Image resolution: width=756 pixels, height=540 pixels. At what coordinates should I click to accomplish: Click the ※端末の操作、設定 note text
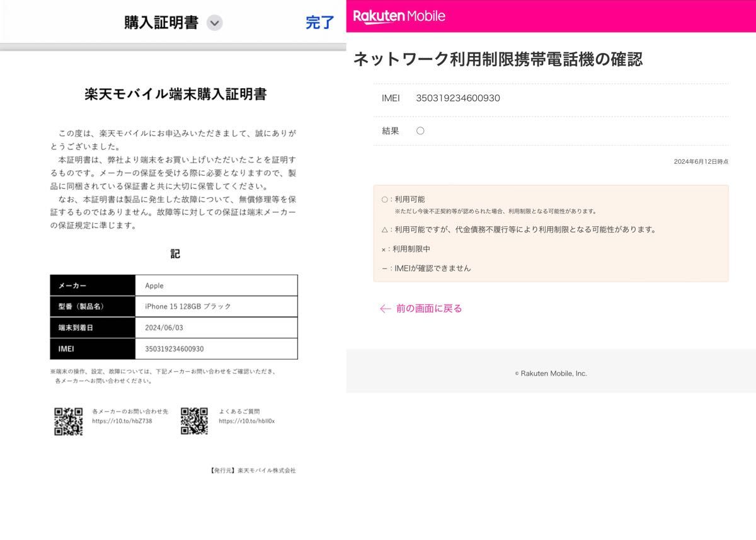163,376
